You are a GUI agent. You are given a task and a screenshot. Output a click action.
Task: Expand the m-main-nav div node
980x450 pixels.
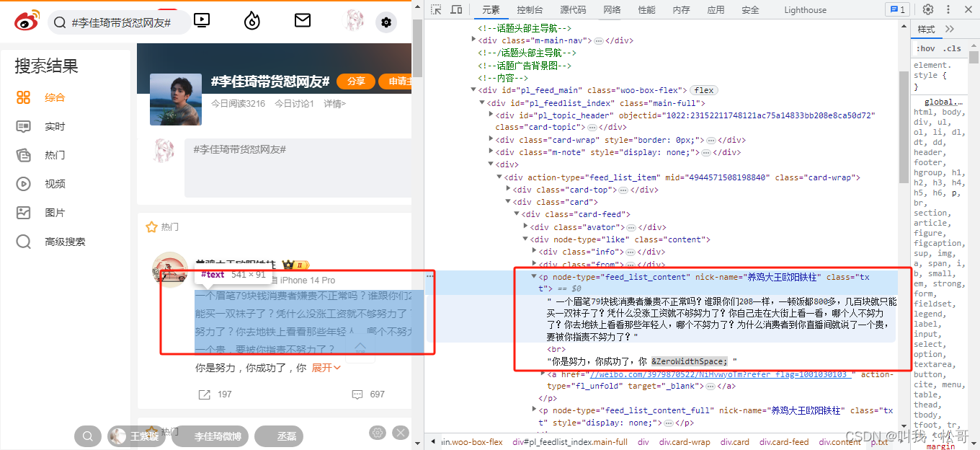click(x=474, y=40)
